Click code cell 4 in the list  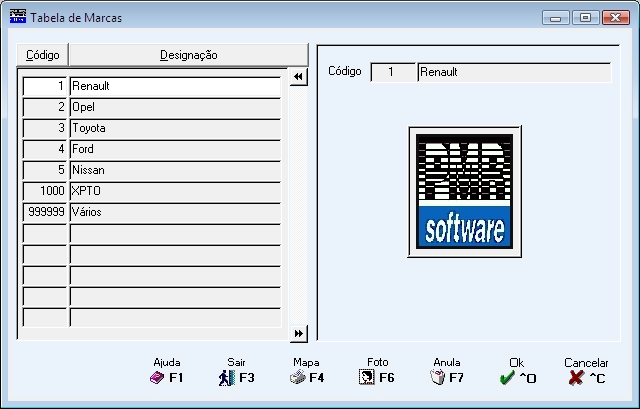(45, 149)
